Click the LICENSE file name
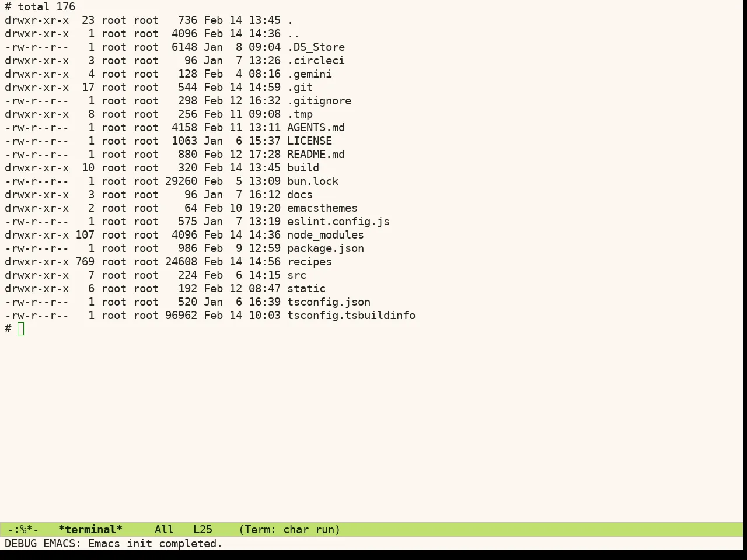747x560 pixels. coord(309,141)
